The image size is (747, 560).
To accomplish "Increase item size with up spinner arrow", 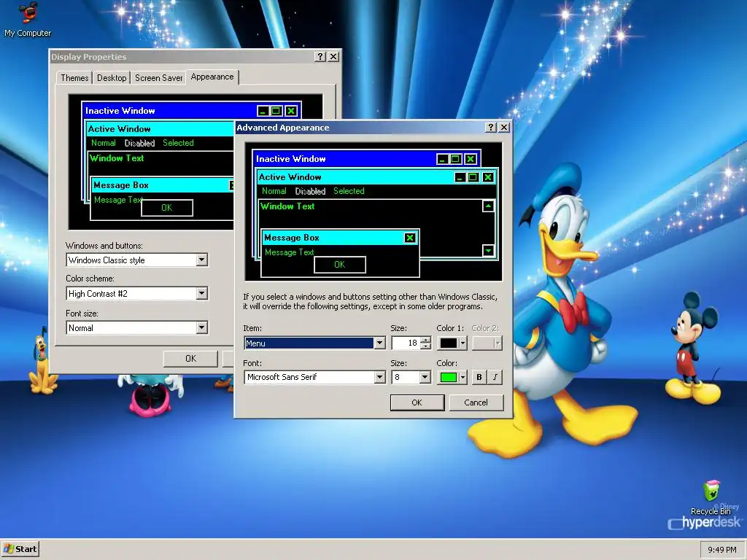I will point(426,340).
